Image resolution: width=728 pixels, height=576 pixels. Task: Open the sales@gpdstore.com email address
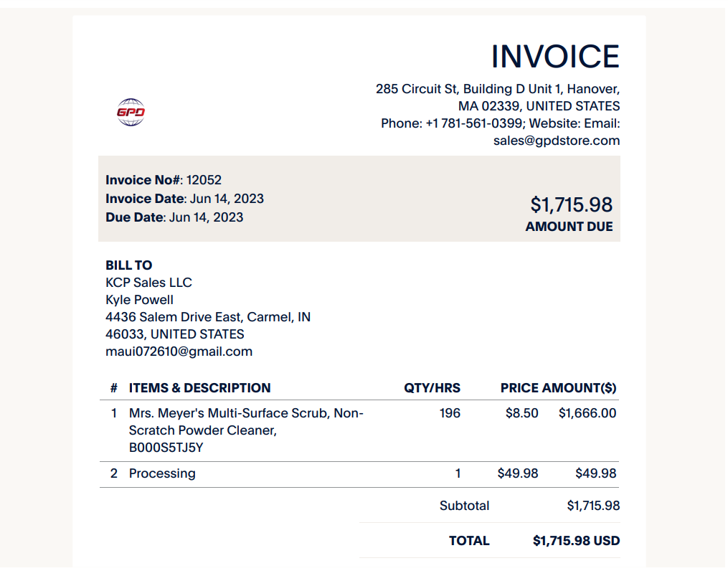click(556, 141)
